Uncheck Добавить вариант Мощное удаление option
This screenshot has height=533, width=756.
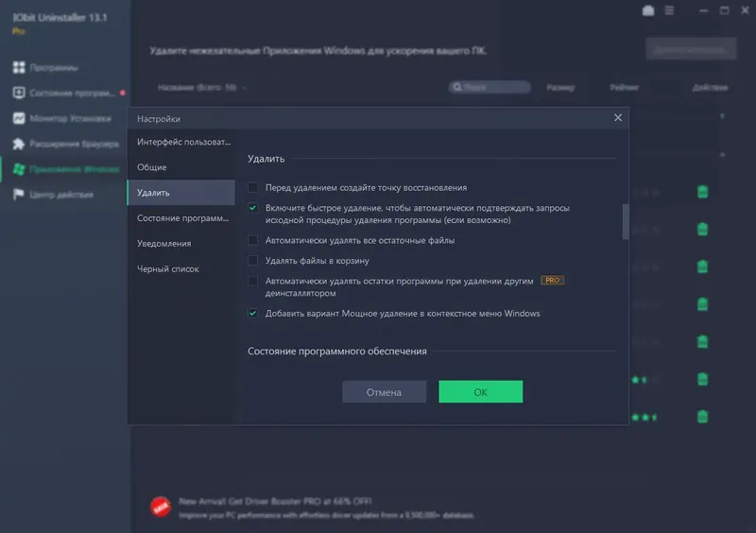point(252,313)
